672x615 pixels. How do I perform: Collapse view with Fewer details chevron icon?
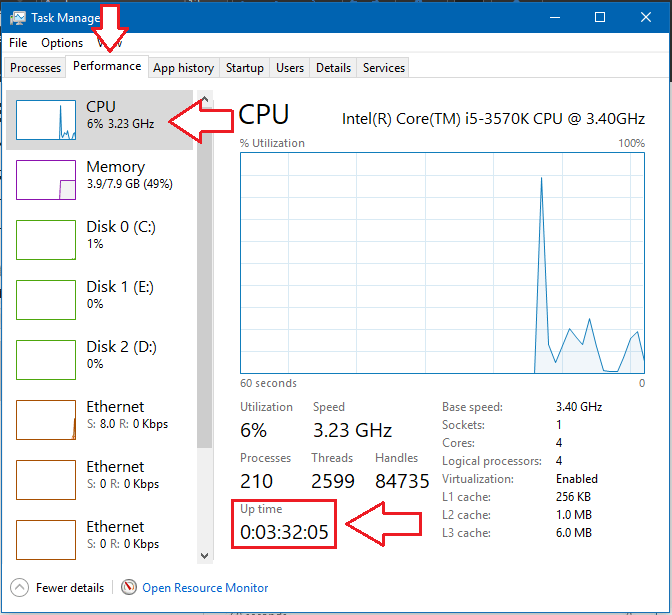(x=19, y=588)
